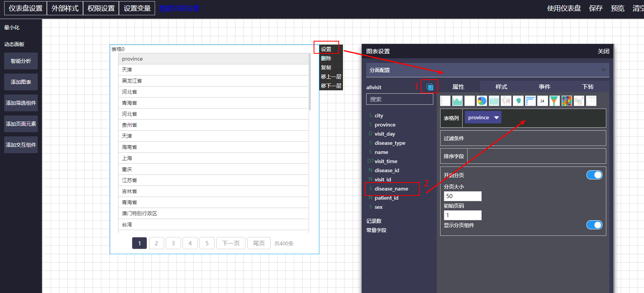Click 记录数 in the field list
644x293 pixels.
[374, 221]
